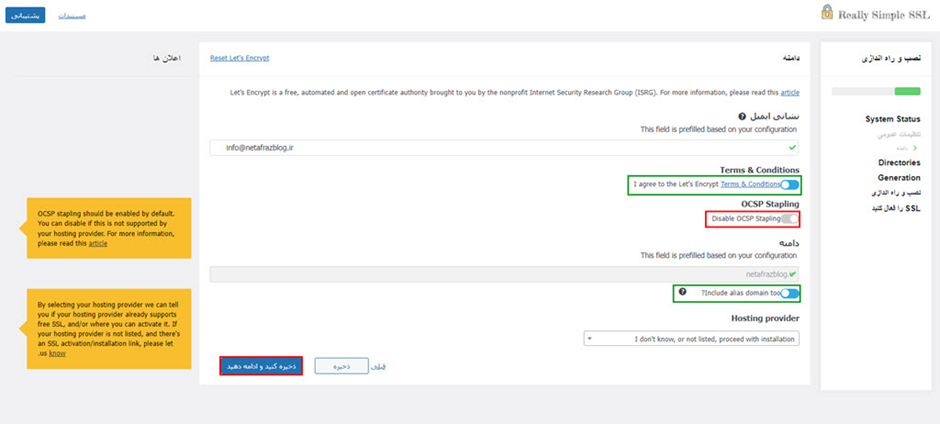Open the Terms & Conditions link
The width and height of the screenshot is (940, 424).
point(750,185)
